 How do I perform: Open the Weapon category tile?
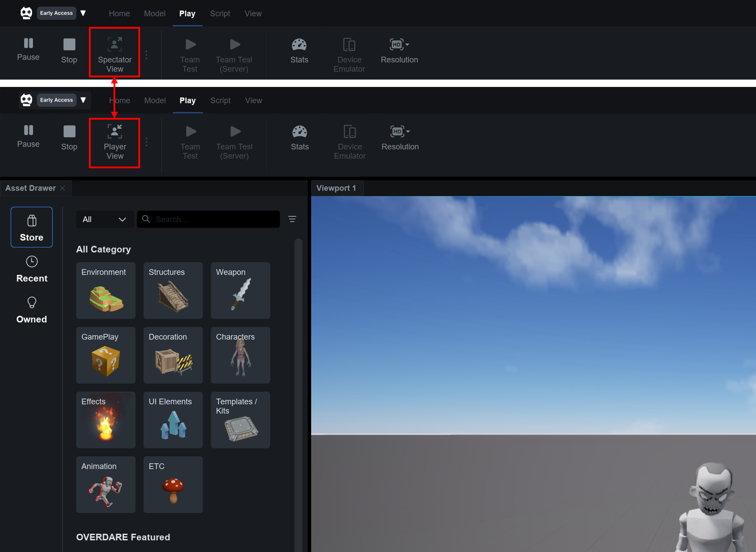[x=240, y=290]
